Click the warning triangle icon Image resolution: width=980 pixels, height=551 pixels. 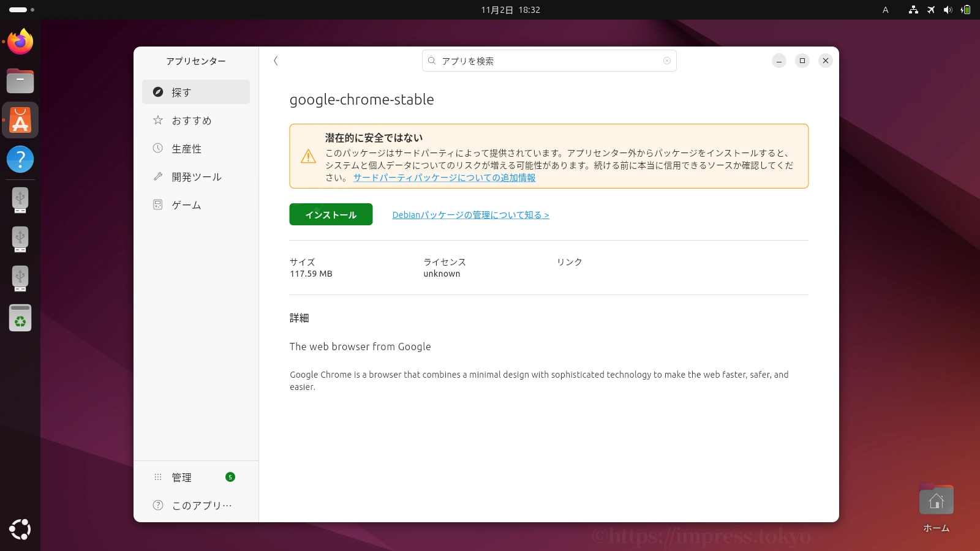pos(308,156)
